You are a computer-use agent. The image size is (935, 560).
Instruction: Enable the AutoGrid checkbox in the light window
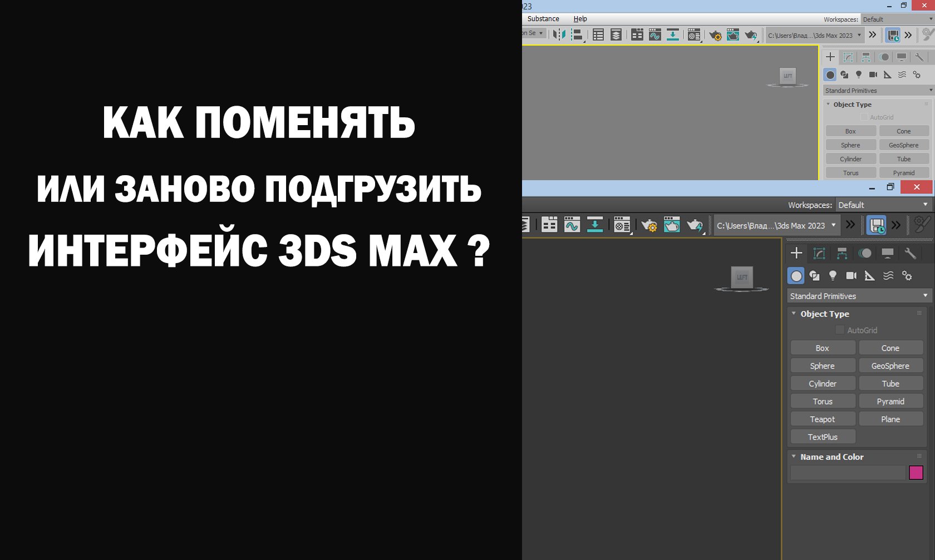coord(864,117)
